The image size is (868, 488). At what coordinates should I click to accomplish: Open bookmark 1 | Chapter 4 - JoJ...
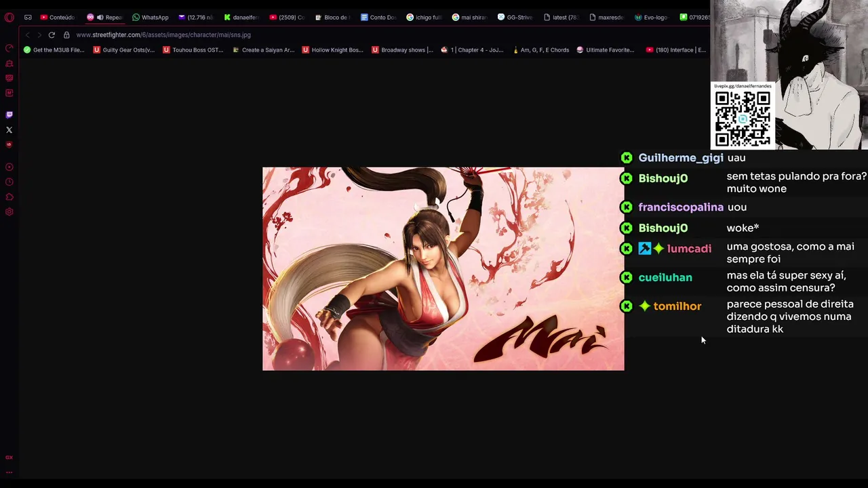pos(473,50)
